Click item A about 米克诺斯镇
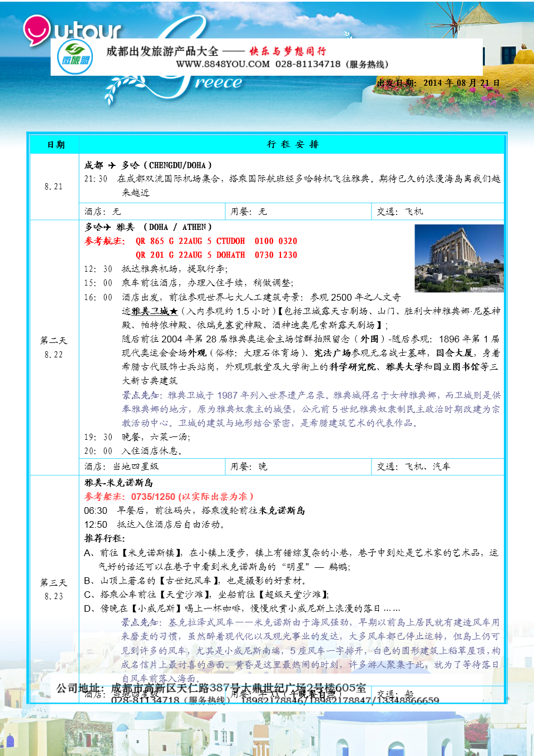Screen dimensions: 534x756 point(291,559)
